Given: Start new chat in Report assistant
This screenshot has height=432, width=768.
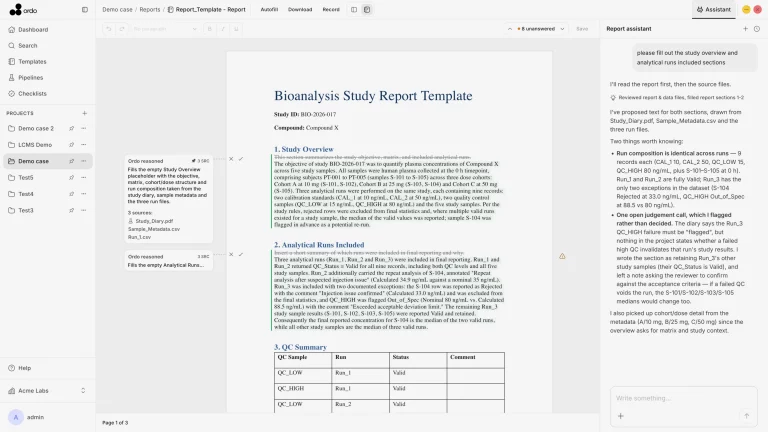Looking at the screenshot, I should pyautogui.click(x=745, y=29).
